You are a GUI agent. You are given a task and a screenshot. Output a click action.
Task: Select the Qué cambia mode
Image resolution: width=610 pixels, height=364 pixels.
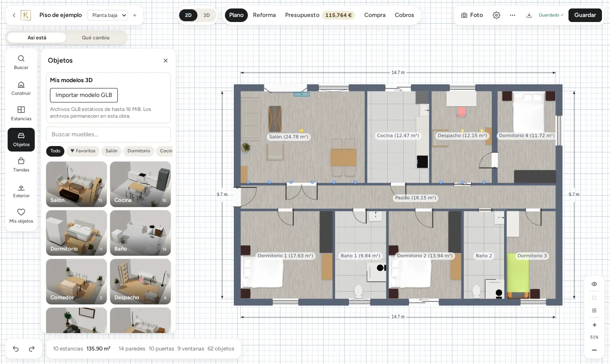pos(95,38)
